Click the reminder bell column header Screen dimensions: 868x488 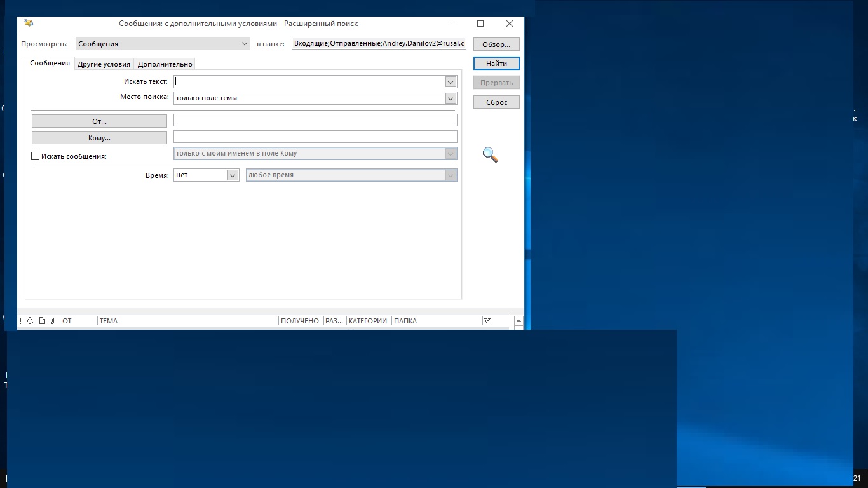tap(30, 321)
